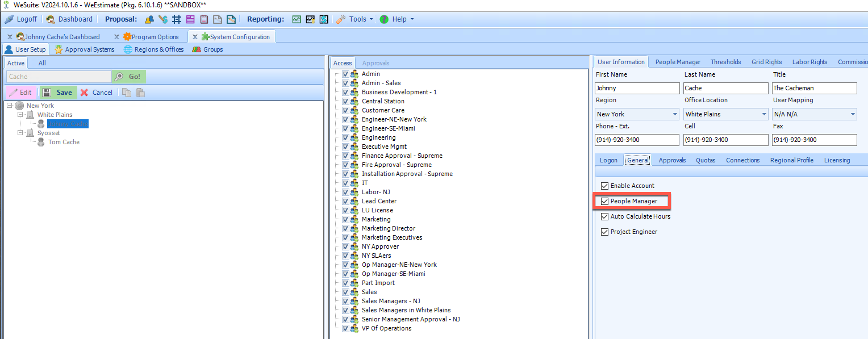Toggle the VP Of Operations access checkbox

pyautogui.click(x=345, y=328)
